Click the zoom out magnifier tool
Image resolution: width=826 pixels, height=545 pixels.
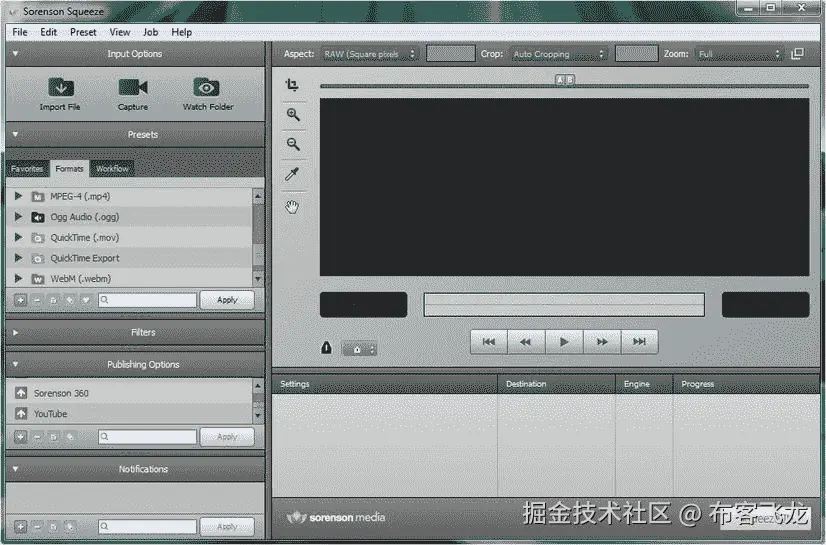pyautogui.click(x=293, y=144)
